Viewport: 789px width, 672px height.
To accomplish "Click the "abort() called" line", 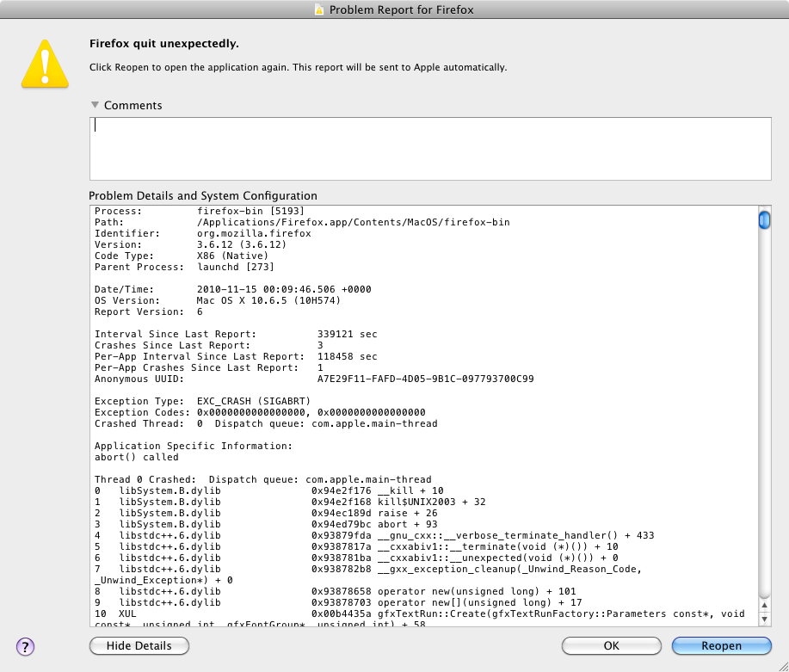I will pos(136,457).
